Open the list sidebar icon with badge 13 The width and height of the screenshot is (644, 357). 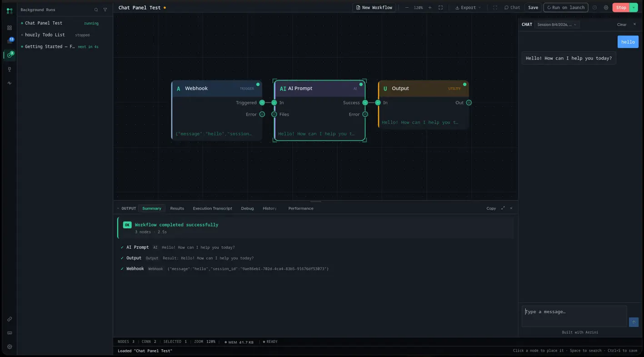point(9,41)
